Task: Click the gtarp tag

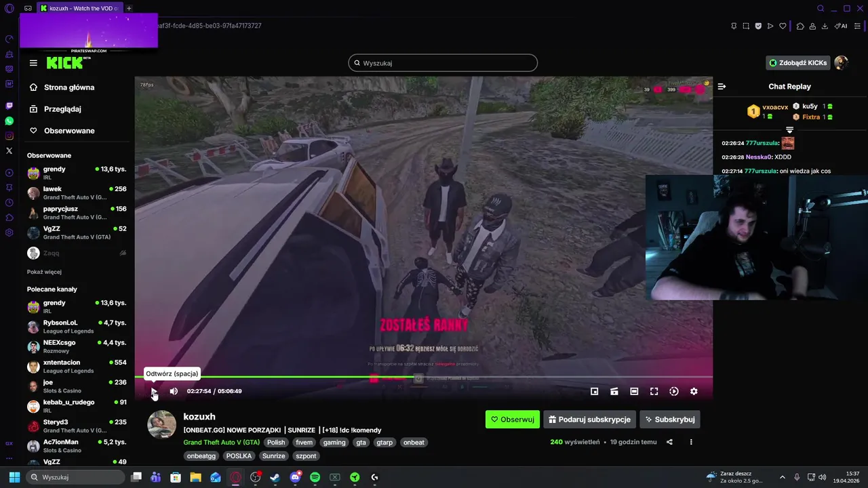Action: click(384, 443)
